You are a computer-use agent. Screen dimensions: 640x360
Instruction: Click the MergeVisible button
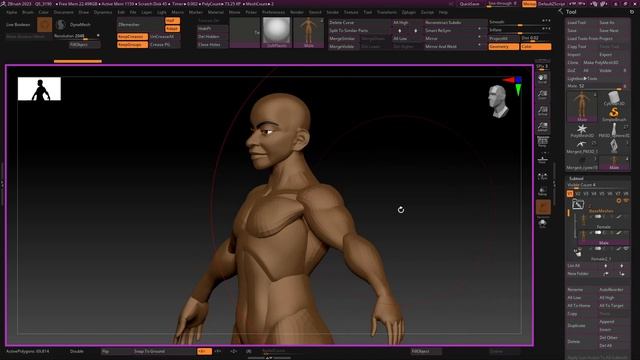pos(344,47)
